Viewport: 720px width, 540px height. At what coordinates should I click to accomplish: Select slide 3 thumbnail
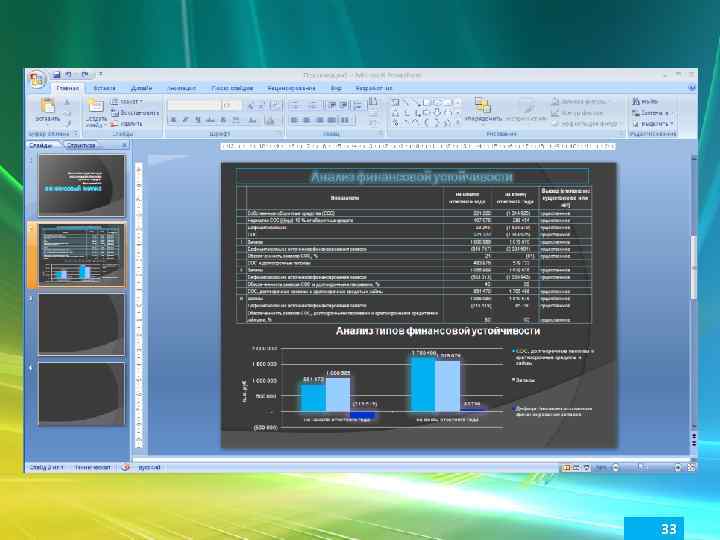(81, 324)
